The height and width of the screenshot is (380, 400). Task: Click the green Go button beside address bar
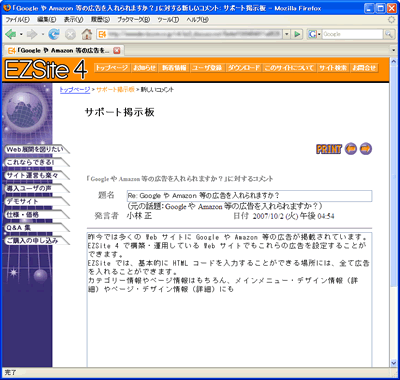click(x=297, y=34)
